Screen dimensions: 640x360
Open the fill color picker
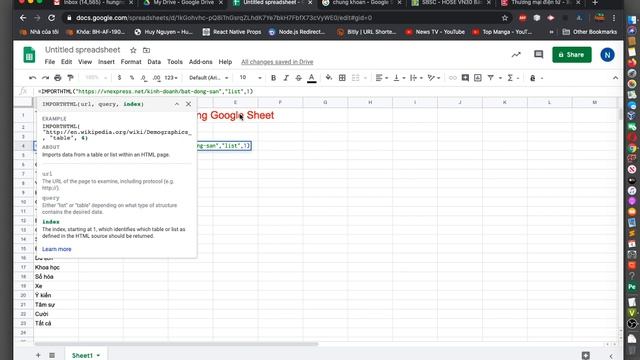(329, 78)
